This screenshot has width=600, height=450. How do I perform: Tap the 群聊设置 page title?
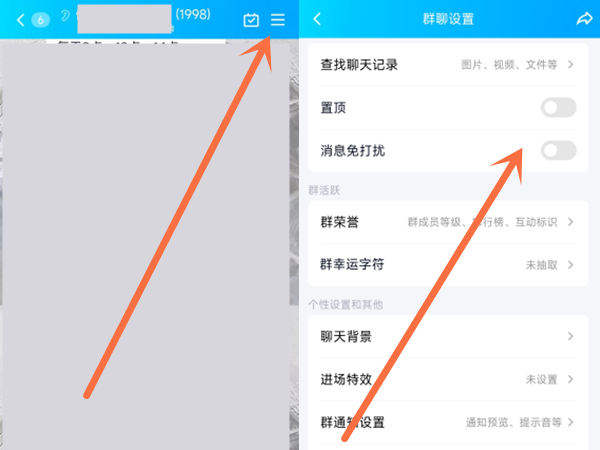[449, 19]
